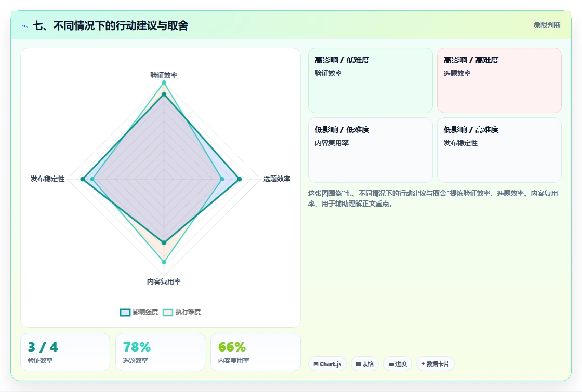582x392 pixels.
Task: Click the title 七、不同情况下的行动建议与取舍
Action: point(110,25)
